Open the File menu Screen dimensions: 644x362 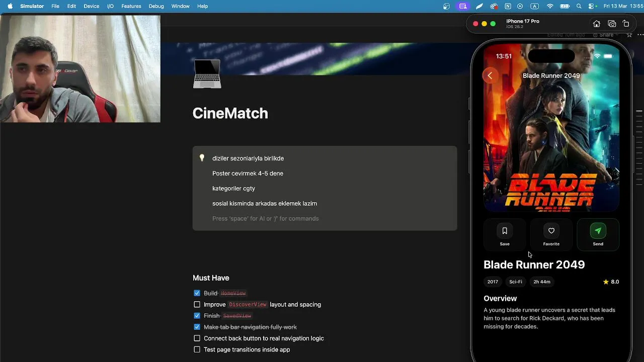click(55, 6)
